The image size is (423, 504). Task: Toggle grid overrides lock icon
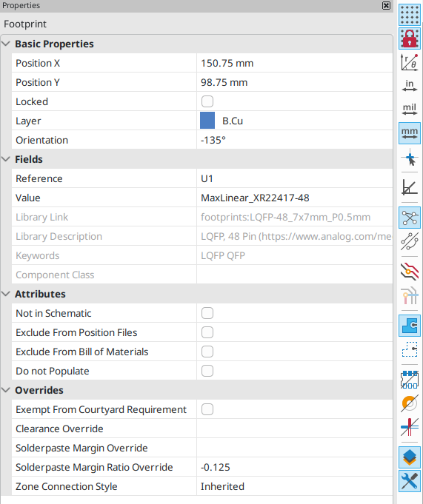(x=410, y=38)
